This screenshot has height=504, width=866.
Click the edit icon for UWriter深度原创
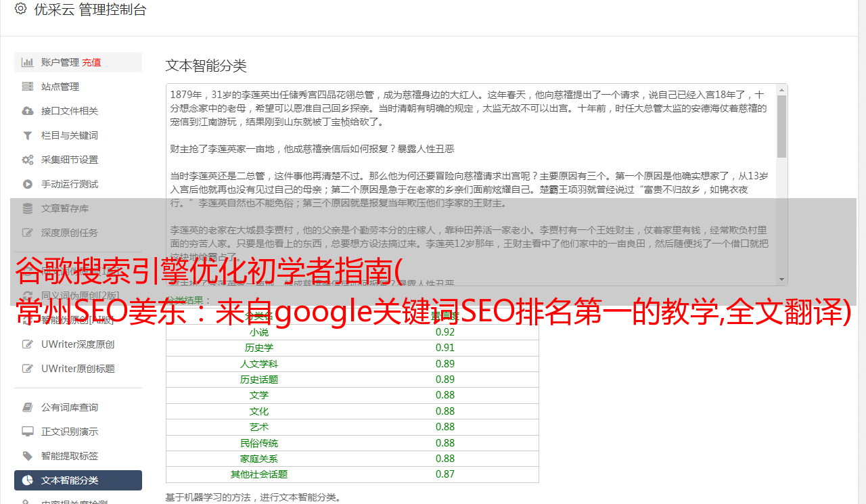27,344
